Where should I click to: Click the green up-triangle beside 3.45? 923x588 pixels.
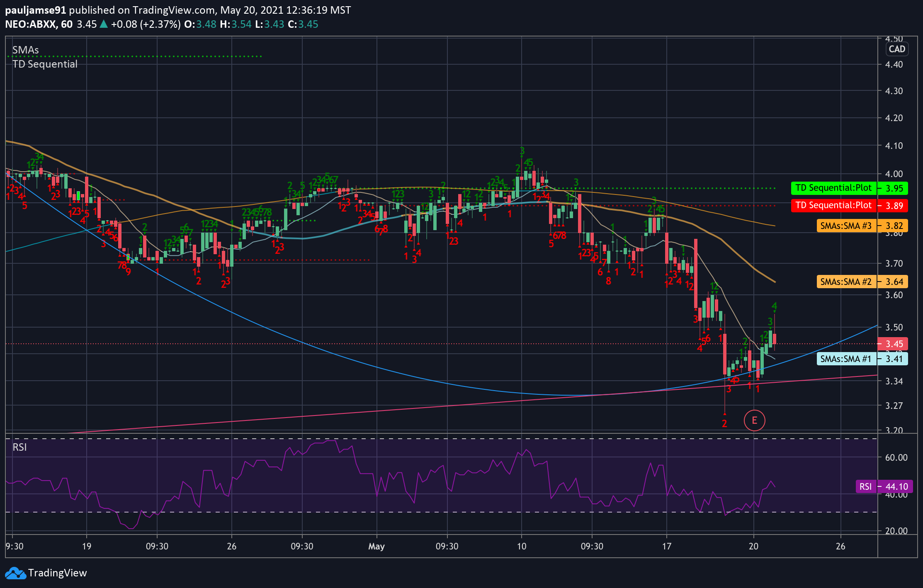pos(104,24)
